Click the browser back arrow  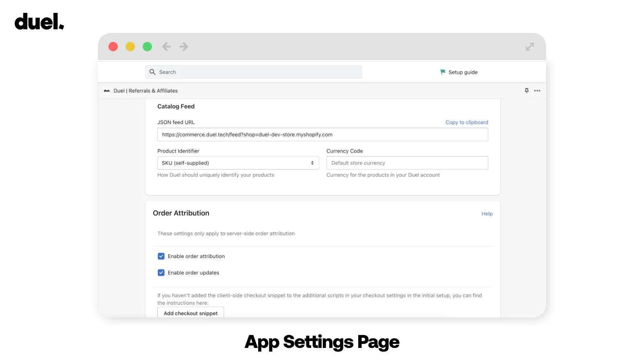pos(166,47)
